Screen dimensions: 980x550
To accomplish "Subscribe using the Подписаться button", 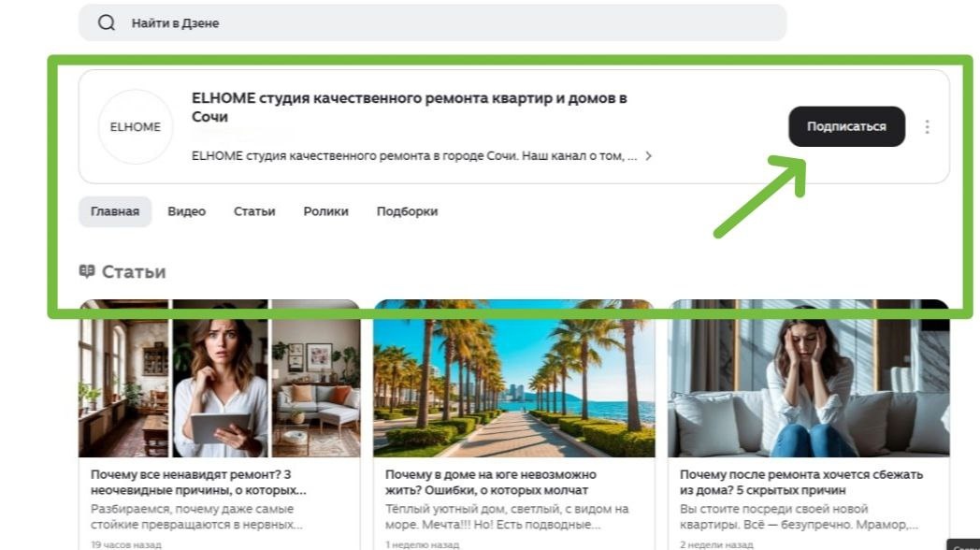I will 846,127.
